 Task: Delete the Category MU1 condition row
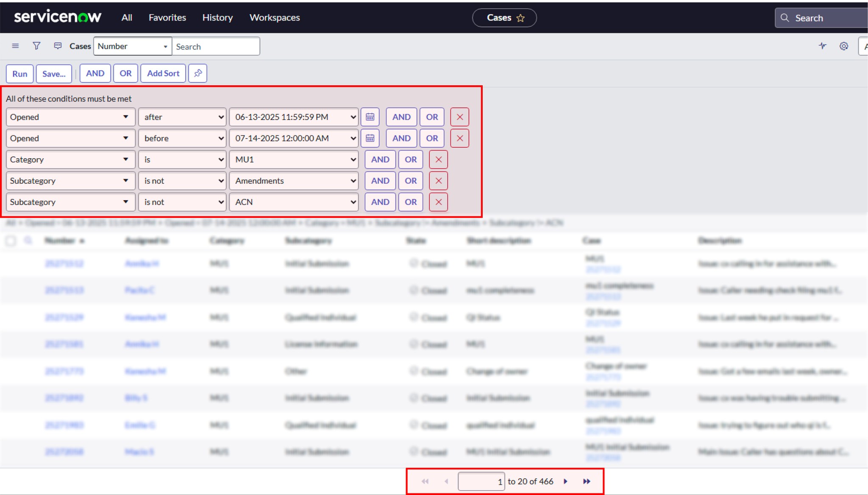438,160
